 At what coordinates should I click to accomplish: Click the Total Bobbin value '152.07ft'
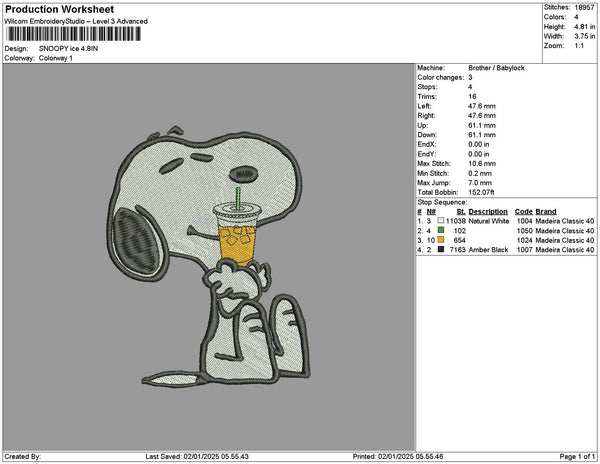(x=481, y=192)
